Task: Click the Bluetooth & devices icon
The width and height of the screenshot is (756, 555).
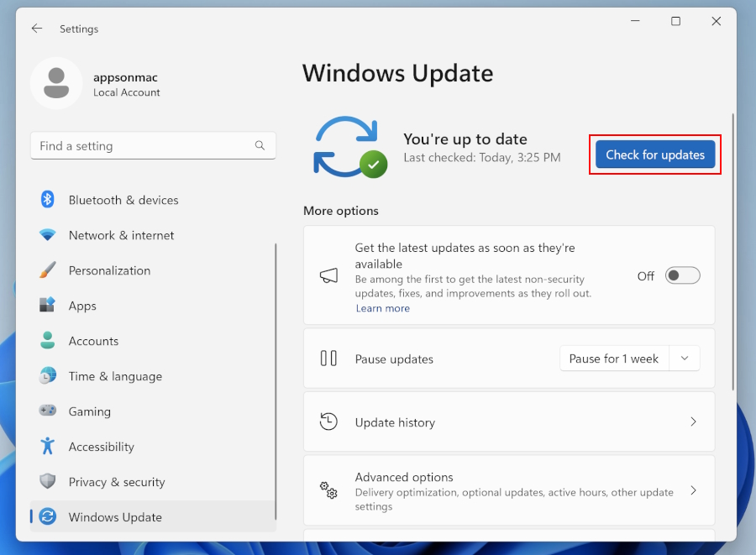Action: 48,200
